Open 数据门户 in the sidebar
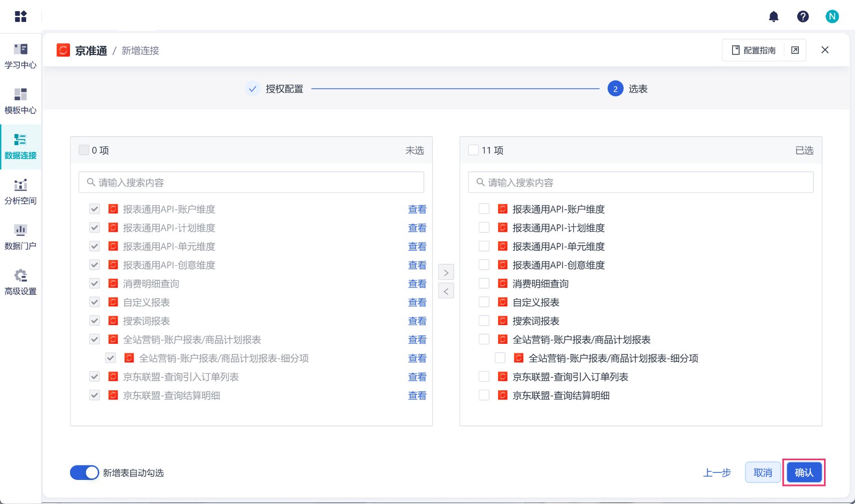This screenshot has height=504, width=855. (x=20, y=238)
